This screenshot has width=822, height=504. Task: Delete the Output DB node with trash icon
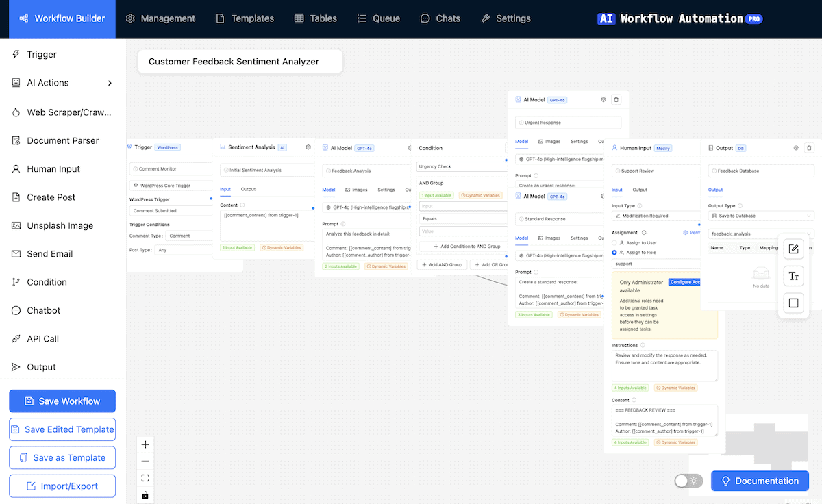(x=809, y=148)
